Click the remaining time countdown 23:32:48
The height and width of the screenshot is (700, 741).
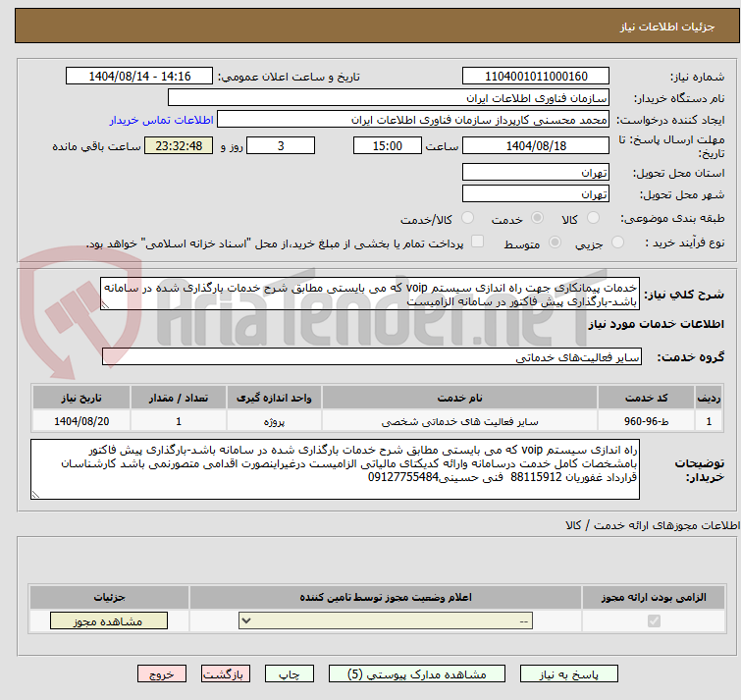point(179,145)
